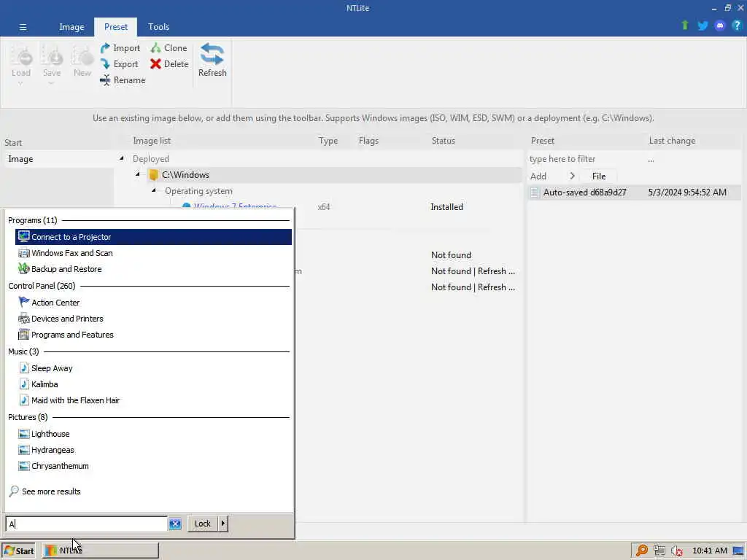Click the Last change column header
The height and width of the screenshot is (560, 747).
672,141
